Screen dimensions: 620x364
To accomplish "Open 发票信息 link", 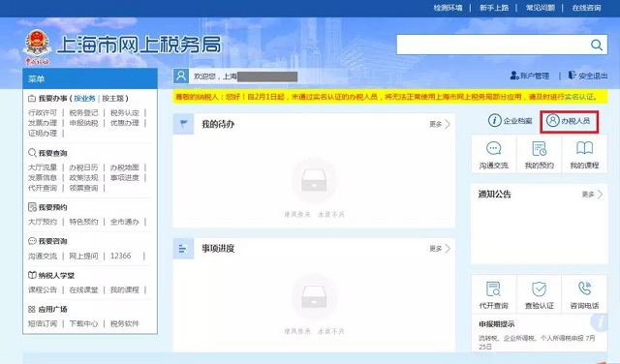I will coord(43,178).
